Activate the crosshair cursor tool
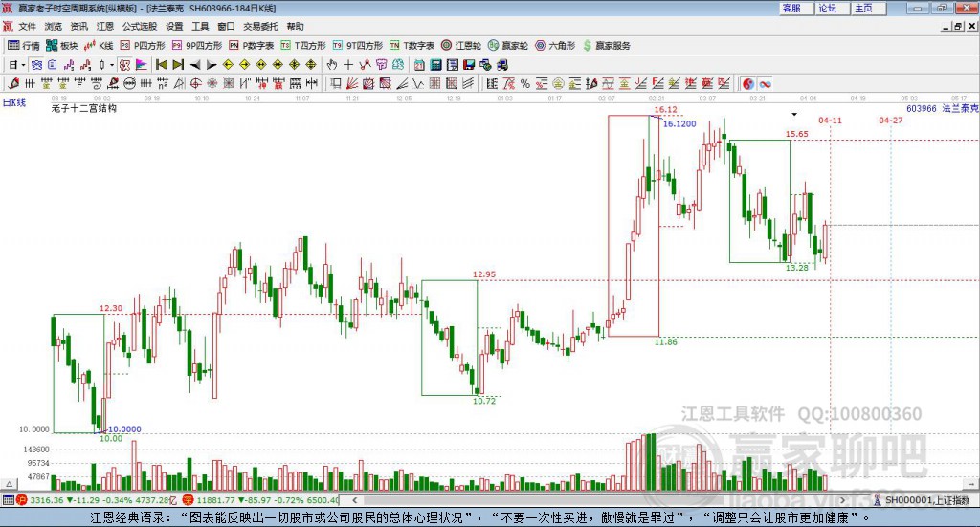Viewport: 980px width, 527px height. click(348, 65)
